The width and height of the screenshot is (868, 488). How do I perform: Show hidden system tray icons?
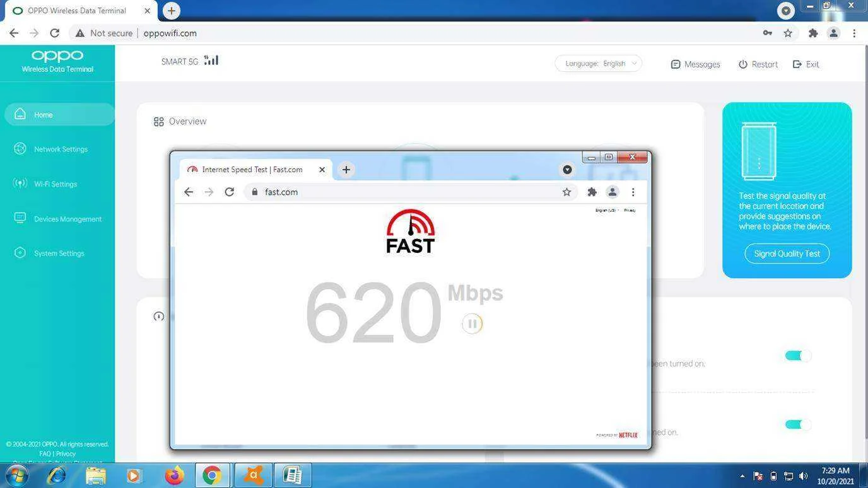point(742,476)
